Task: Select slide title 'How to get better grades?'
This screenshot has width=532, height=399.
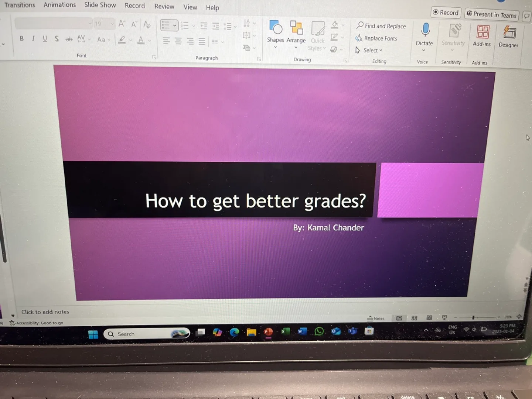Action: pos(256,201)
